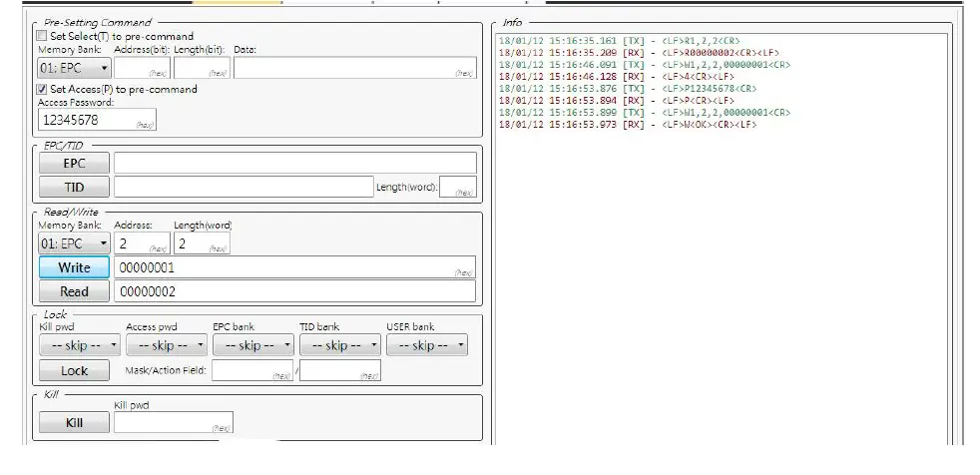Select log line TX R1,2,2
This screenshot has height=475, width=980.
pyautogui.click(x=620, y=41)
